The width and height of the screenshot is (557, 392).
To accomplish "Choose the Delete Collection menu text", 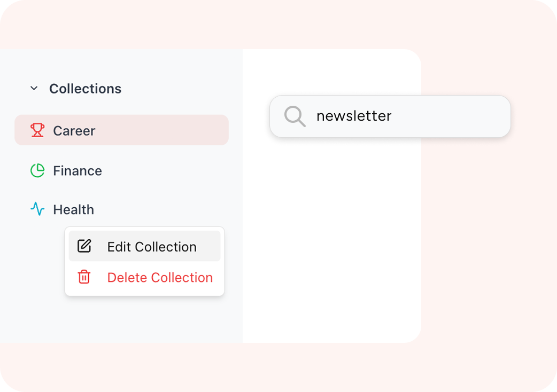I will tap(160, 278).
